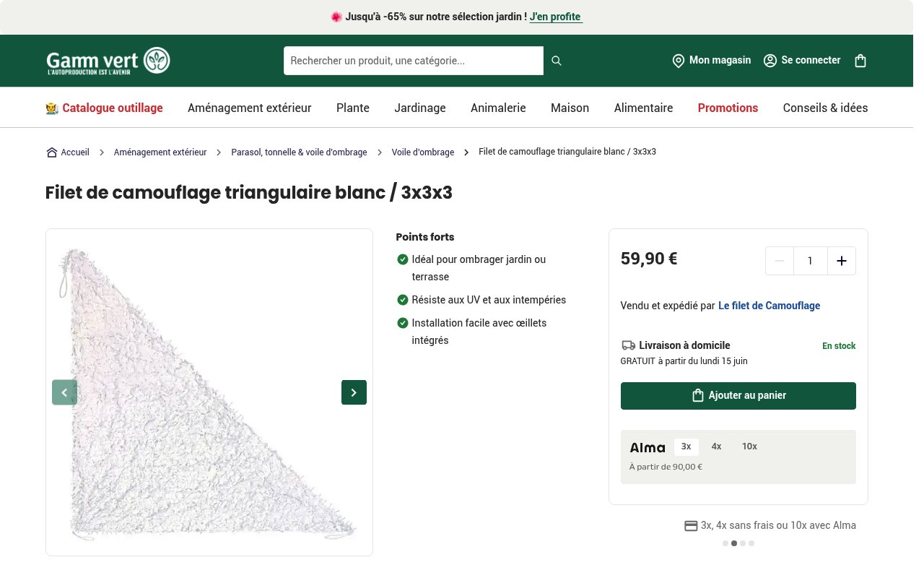Increase quantity with plus button
Screen dimensions: 924x578
coord(842,261)
